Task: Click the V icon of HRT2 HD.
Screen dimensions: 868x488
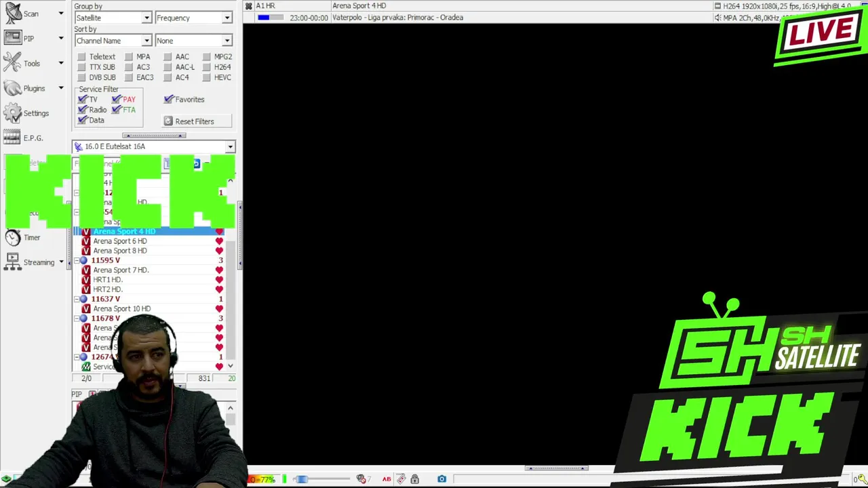Action: point(85,289)
